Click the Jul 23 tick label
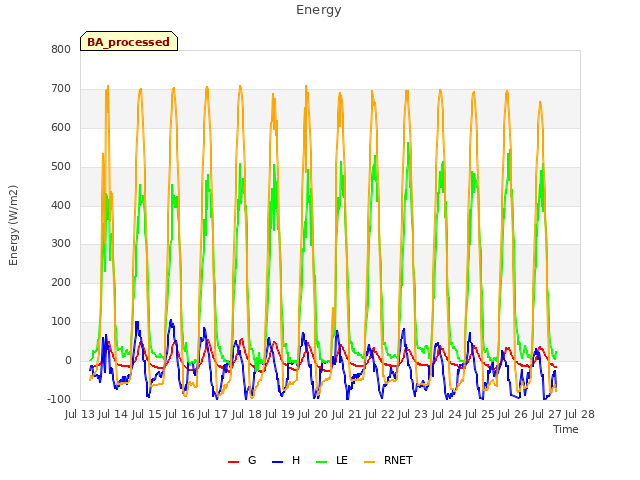The height and width of the screenshot is (480, 640). [x=413, y=414]
